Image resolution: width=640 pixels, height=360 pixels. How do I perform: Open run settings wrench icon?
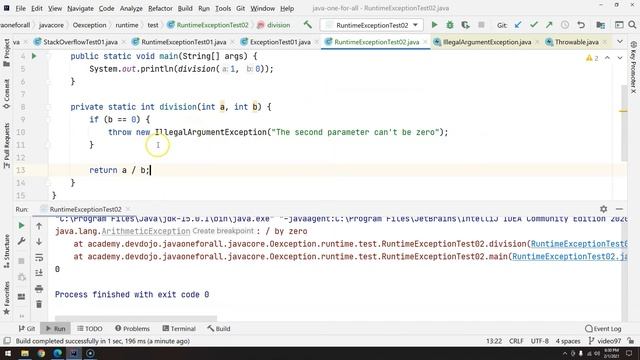point(21,242)
